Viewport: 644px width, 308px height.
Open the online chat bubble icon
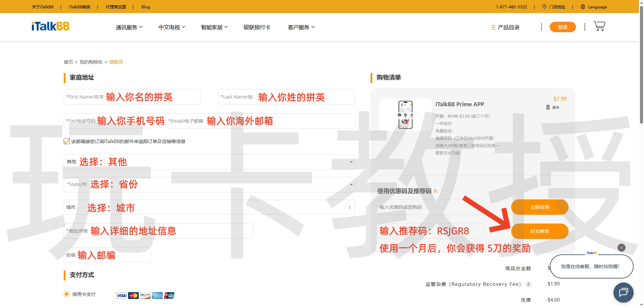[x=623, y=292]
